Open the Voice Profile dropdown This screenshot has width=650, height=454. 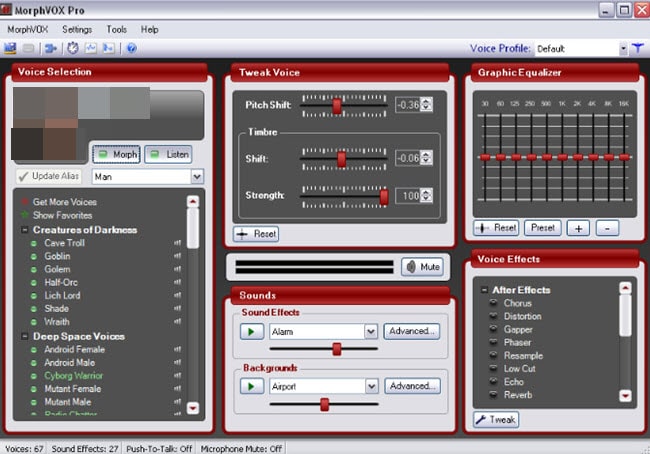(623, 49)
